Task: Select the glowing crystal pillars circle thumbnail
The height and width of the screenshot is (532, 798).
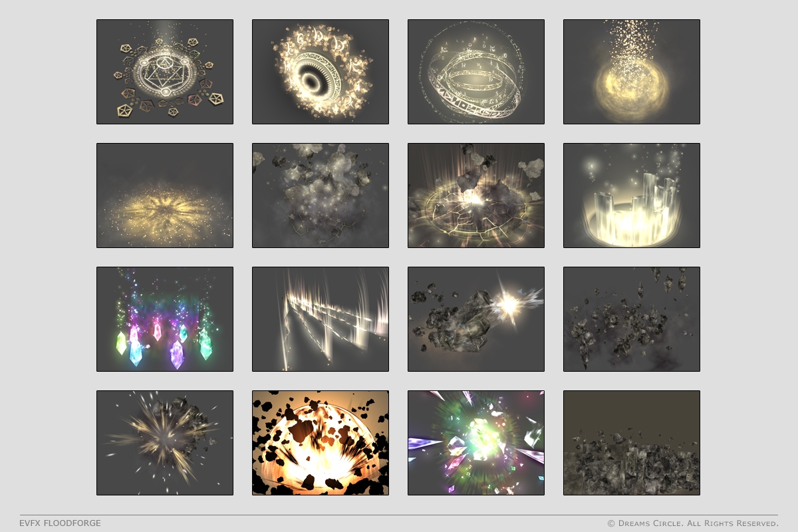Action: coord(632,196)
